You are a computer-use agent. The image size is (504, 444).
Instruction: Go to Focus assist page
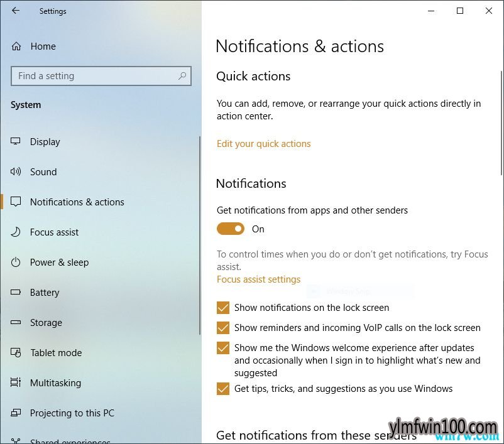(100, 232)
